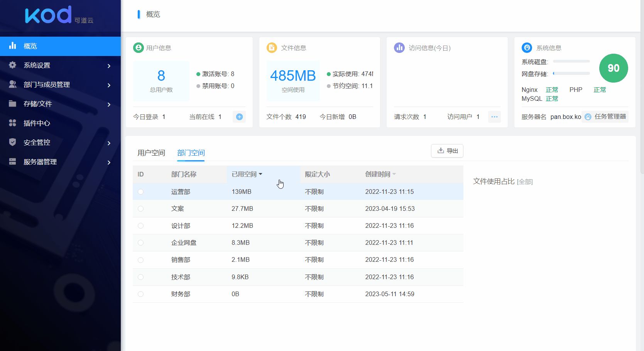
Task: Click the 485MB space usage value
Action: pyautogui.click(x=293, y=76)
